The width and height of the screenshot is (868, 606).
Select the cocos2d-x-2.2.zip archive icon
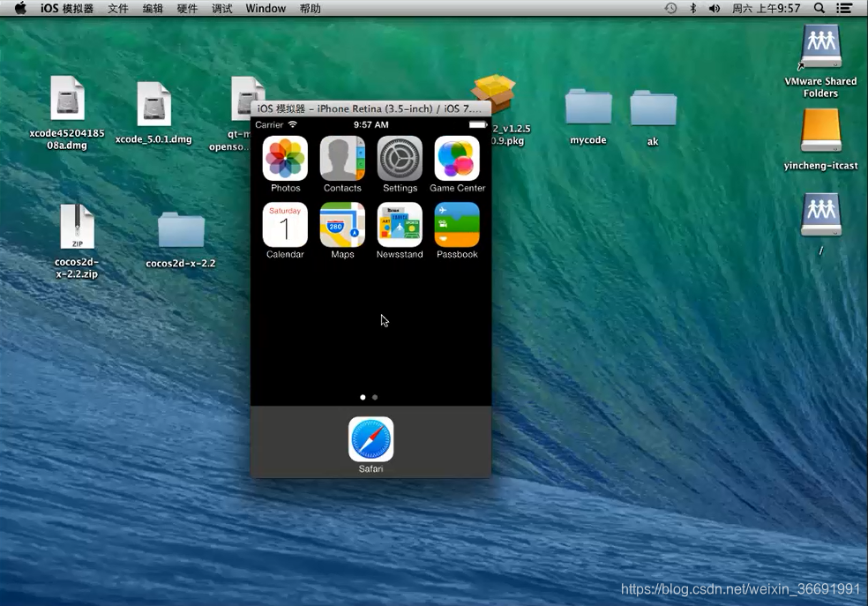coord(77,227)
